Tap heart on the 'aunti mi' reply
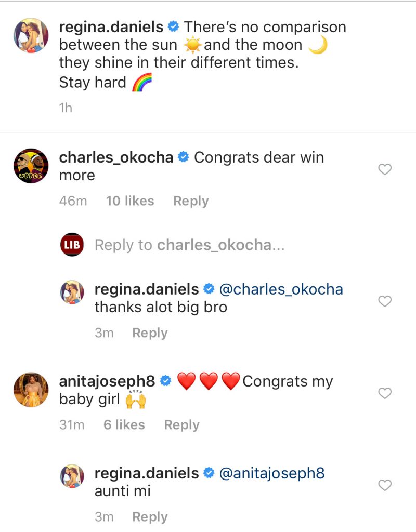Image resolution: width=416 pixels, height=532 pixels. 384,485
